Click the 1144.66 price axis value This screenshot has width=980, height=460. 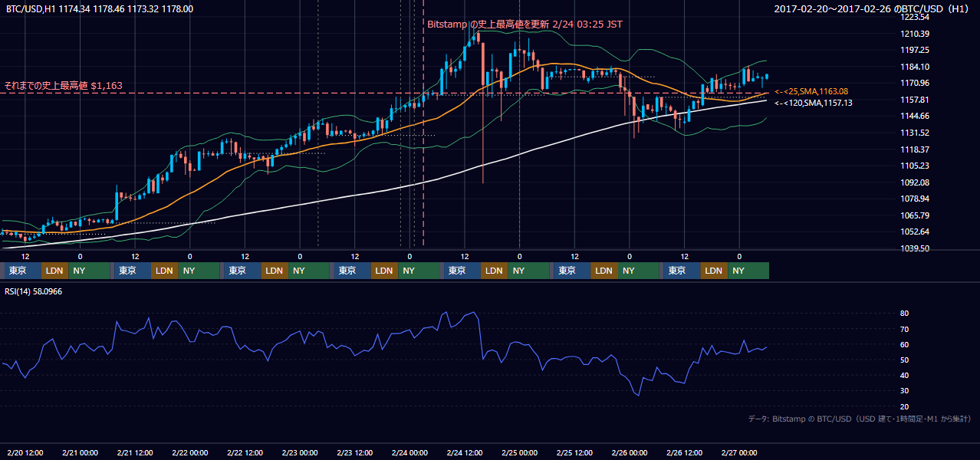[914, 116]
